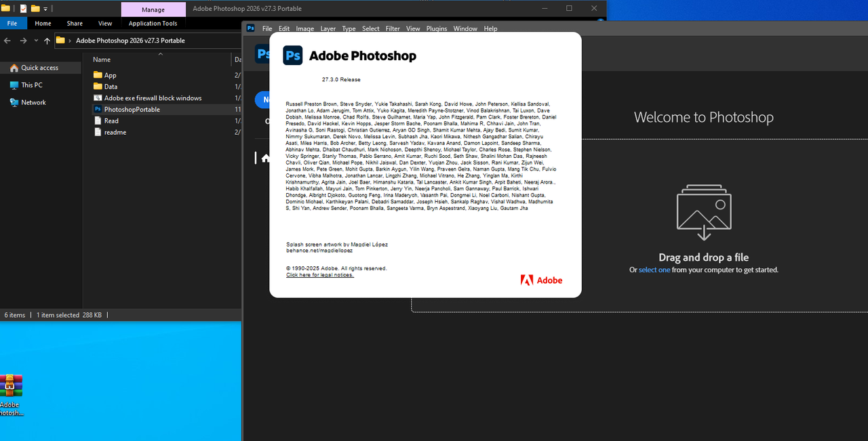The width and height of the screenshot is (868, 441).
Task: Click the '6 items' status bar text
Action: [x=15, y=315]
